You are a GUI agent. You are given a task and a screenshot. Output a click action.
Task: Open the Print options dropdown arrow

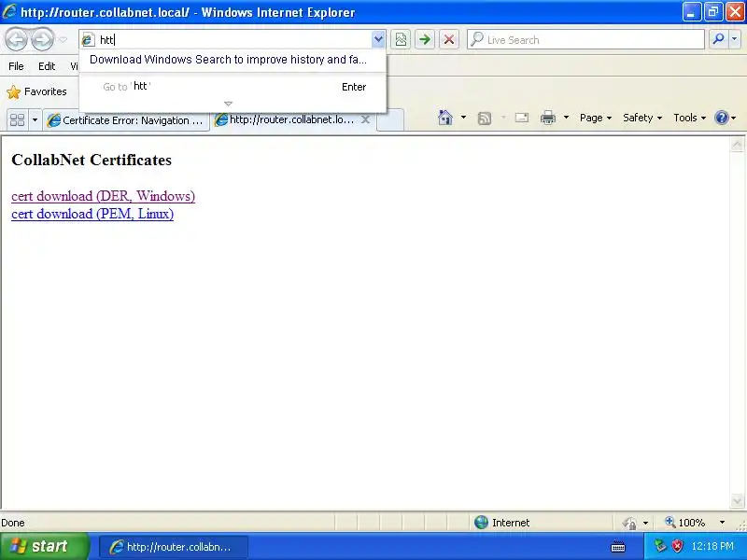(x=566, y=118)
